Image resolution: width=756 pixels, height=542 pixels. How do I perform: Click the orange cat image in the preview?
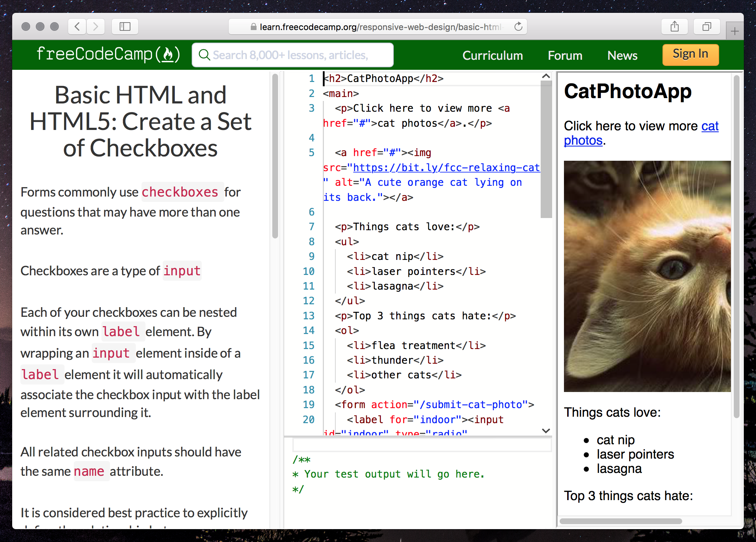(x=647, y=276)
